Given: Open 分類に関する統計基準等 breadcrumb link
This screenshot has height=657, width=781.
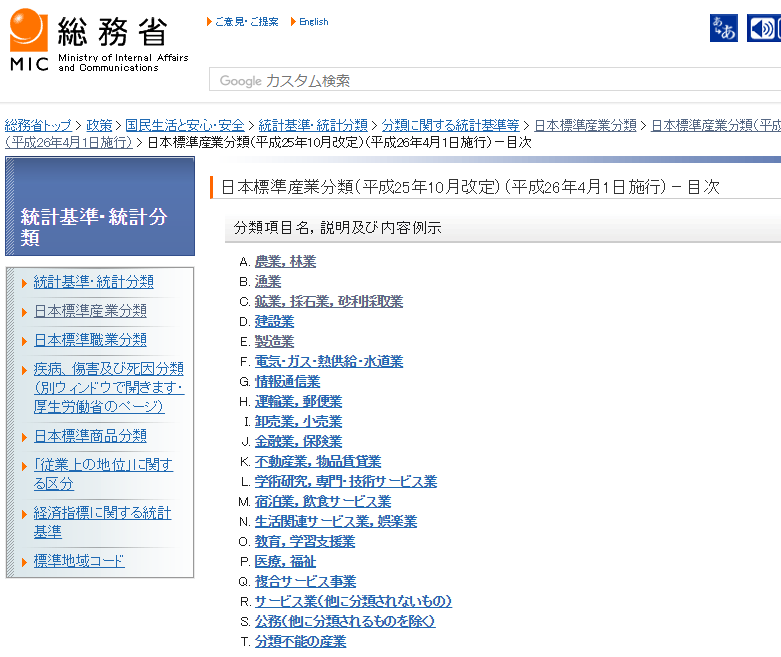Looking at the screenshot, I should pos(450,126).
